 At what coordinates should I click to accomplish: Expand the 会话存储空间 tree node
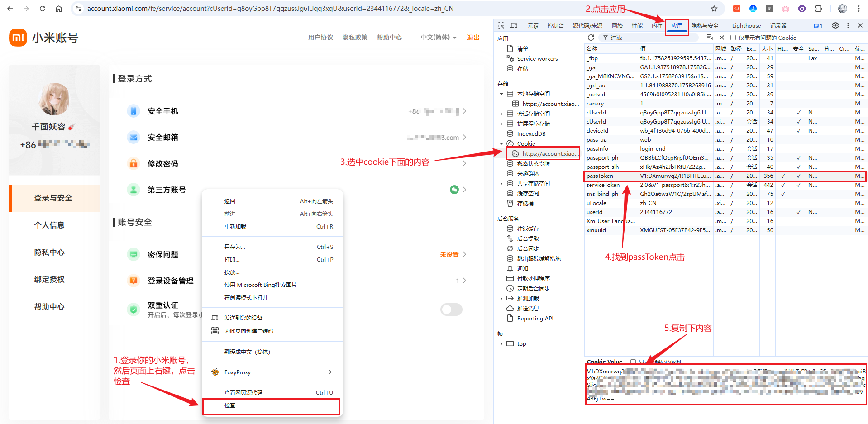pos(501,114)
